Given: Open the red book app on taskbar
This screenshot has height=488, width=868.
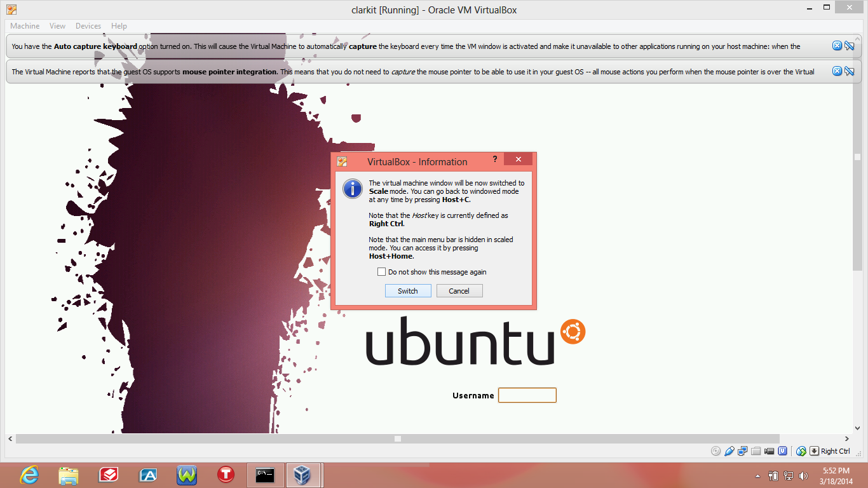Looking at the screenshot, I should (x=108, y=475).
